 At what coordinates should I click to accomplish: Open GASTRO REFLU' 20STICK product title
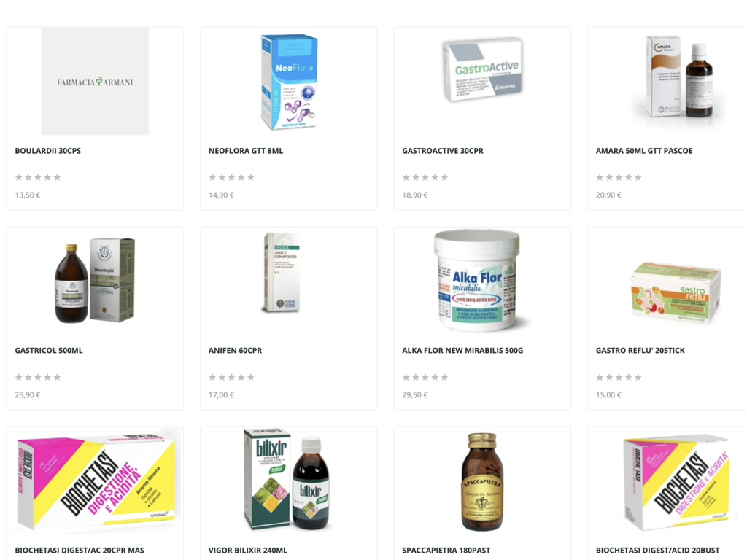[640, 351]
